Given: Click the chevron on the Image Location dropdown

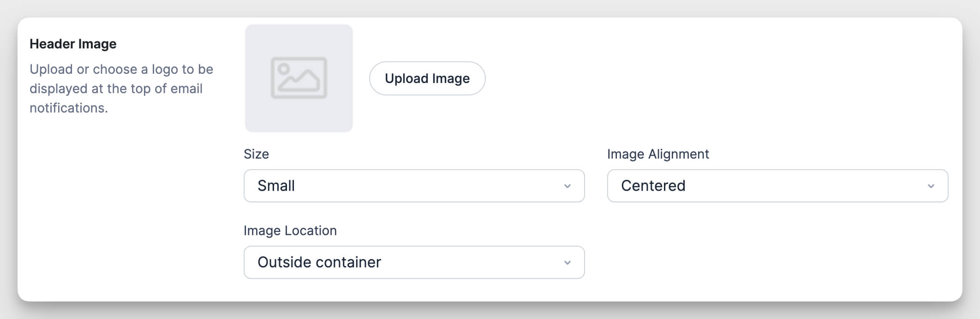Looking at the screenshot, I should click(568, 262).
